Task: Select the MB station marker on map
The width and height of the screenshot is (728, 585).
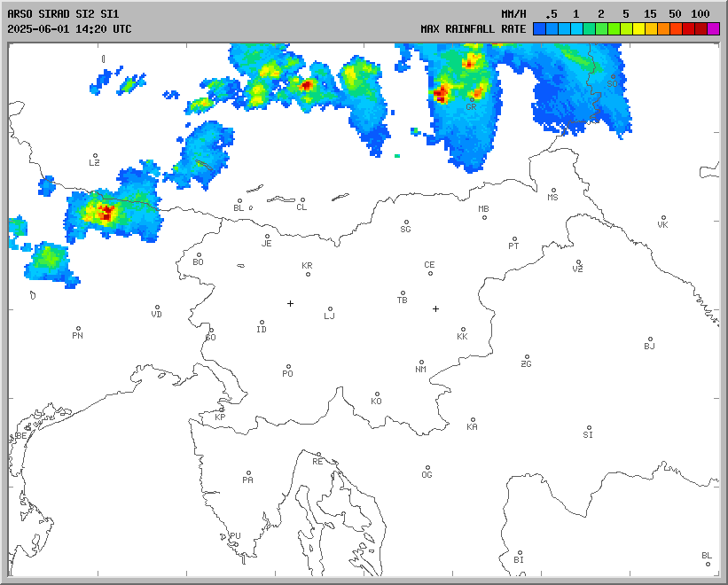Action: pyautogui.click(x=484, y=216)
